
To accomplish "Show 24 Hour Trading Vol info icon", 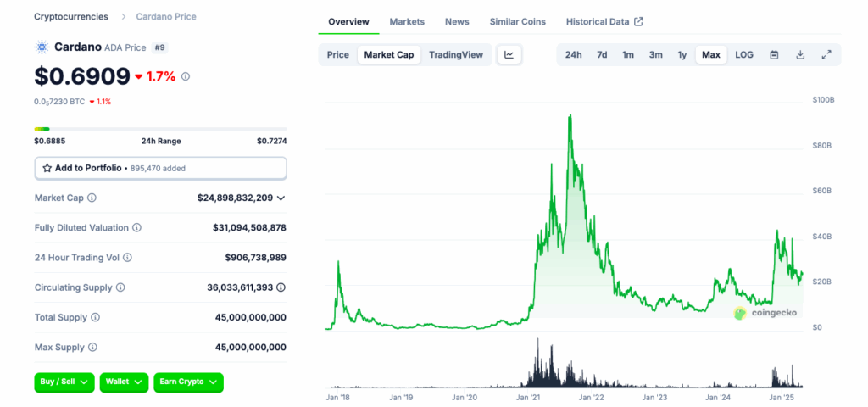I will coord(128,258).
